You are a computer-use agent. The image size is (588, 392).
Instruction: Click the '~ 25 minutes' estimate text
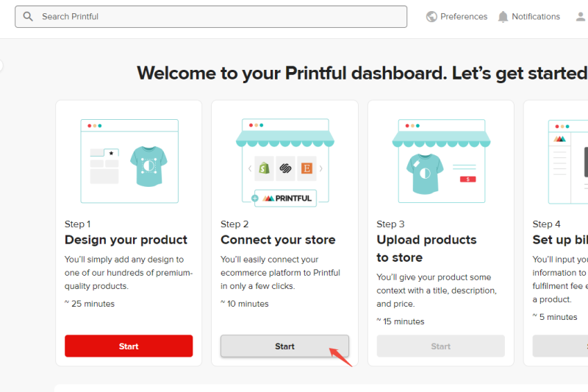(x=89, y=304)
